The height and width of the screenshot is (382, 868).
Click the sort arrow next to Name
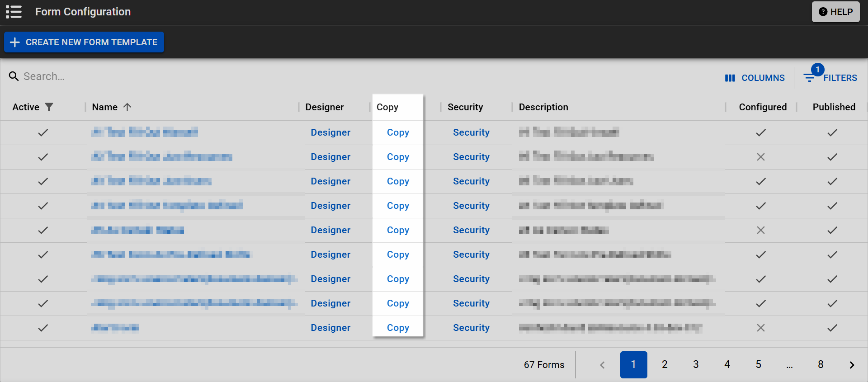127,107
